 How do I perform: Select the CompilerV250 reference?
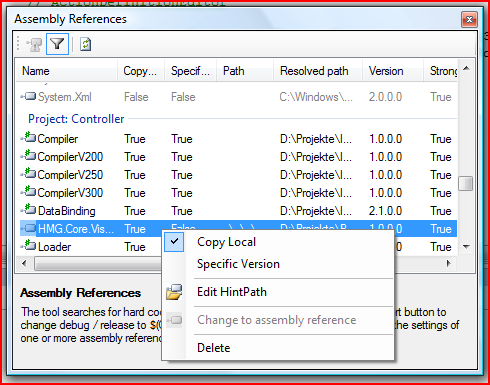[238, 175]
